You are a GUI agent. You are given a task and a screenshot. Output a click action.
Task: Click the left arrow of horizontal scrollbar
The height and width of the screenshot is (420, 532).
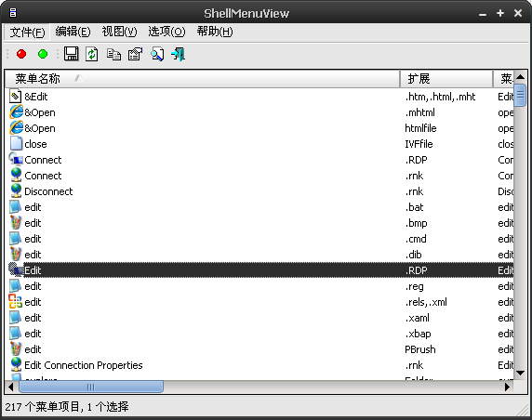click(x=11, y=387)
